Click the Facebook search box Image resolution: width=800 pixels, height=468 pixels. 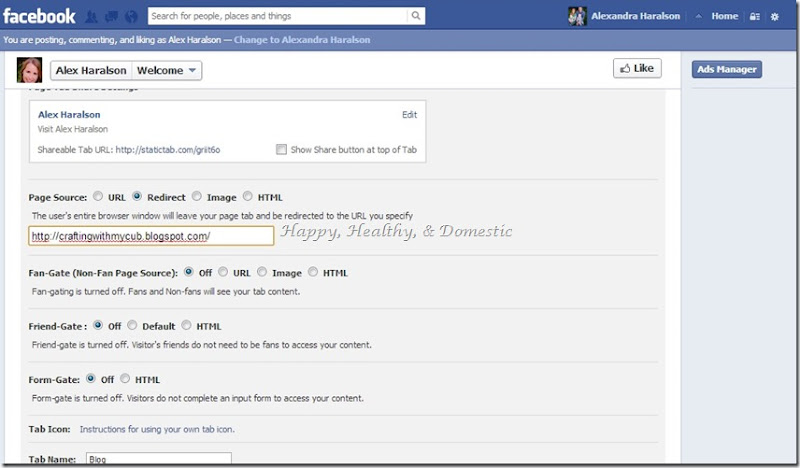pyautogui.click(x=278, y=16)
